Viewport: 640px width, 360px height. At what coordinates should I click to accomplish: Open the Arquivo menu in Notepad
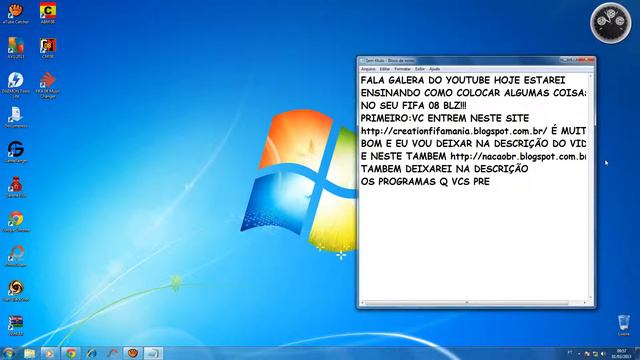[368, 69]
